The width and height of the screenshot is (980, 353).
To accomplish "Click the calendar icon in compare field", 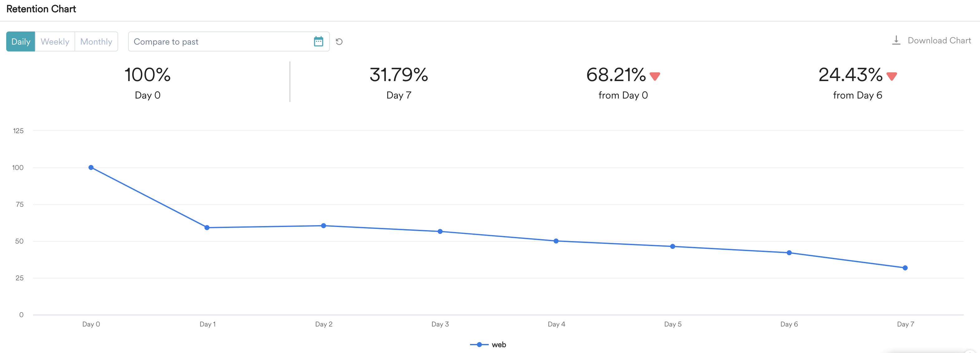I will [x=319, y=41].
